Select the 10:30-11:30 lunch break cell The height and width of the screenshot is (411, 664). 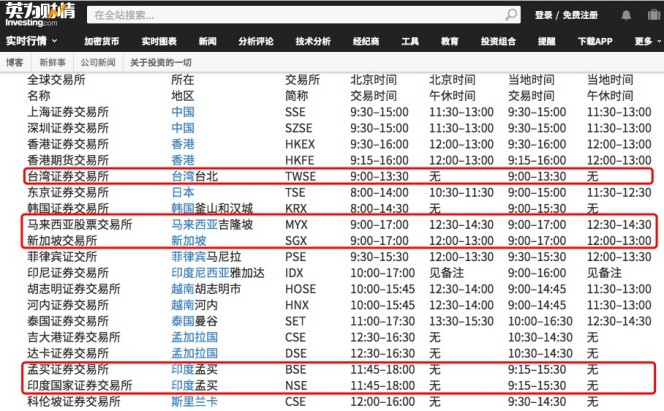pos(461,192)
